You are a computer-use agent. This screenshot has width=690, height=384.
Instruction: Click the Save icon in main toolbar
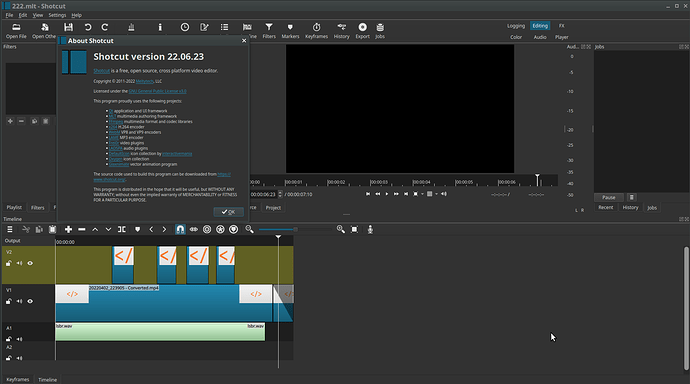point(68,27)
